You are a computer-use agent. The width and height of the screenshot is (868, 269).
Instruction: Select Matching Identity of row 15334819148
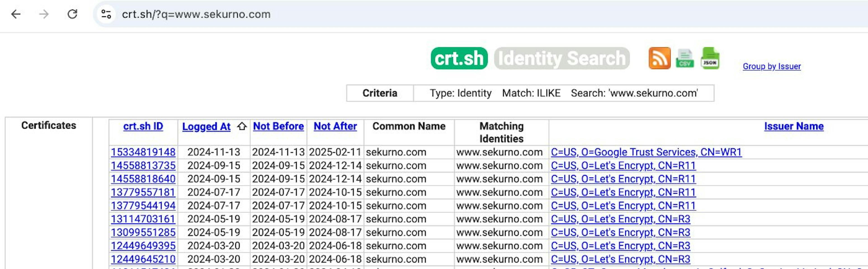point(499,152)
